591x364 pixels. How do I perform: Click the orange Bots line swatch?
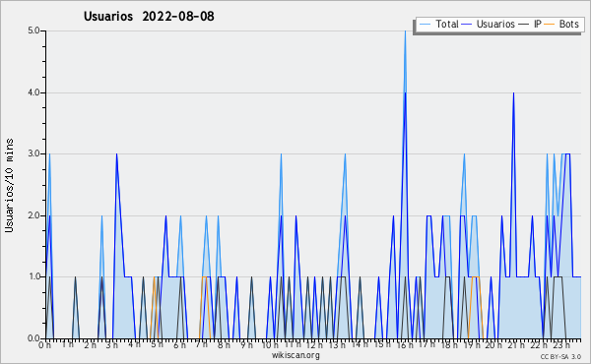point(550,24)
